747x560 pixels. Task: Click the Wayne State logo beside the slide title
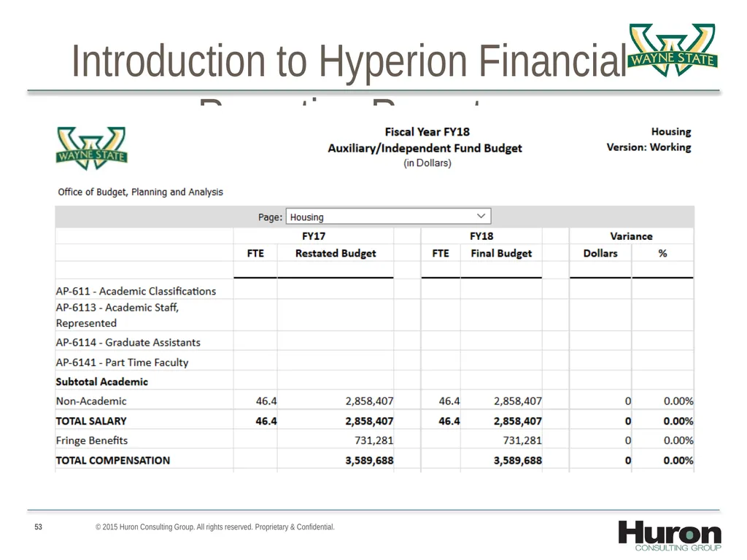tap(673, 50)
